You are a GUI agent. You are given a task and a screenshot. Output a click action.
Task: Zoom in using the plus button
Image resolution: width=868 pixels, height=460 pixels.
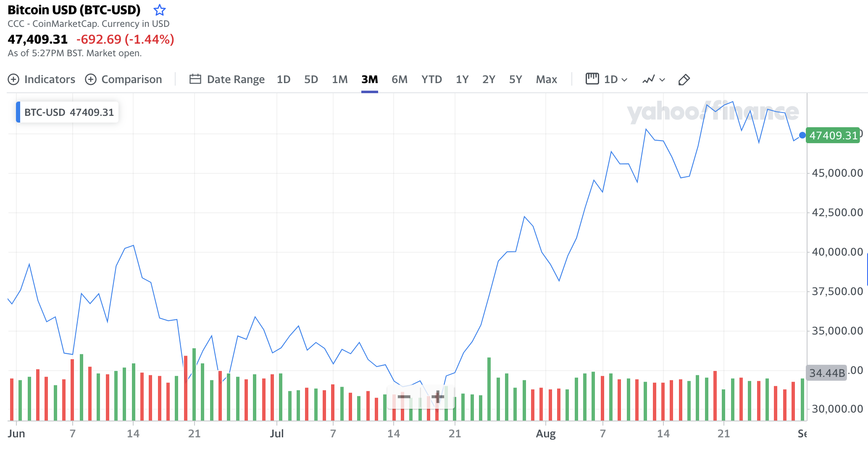coord(437,397)
